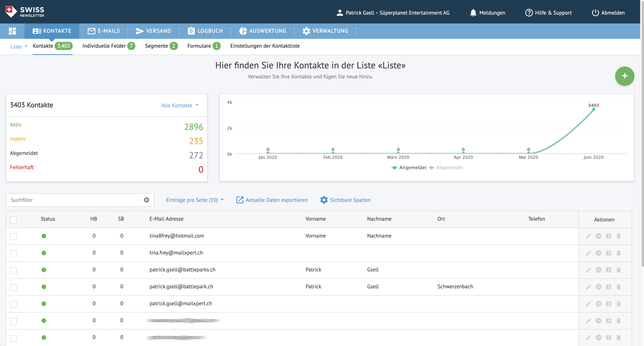
Task: Toggle the Abgemeldet chart legend series
Action: tap(449, 167)
